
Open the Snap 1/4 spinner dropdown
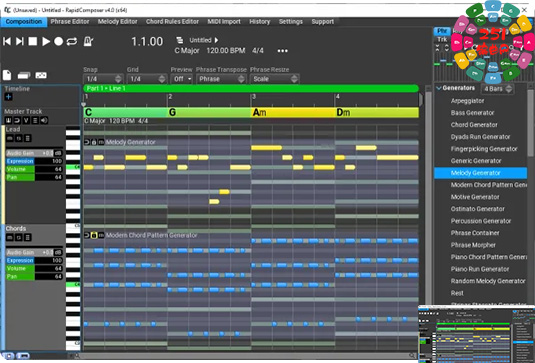[x=103, y=79]
